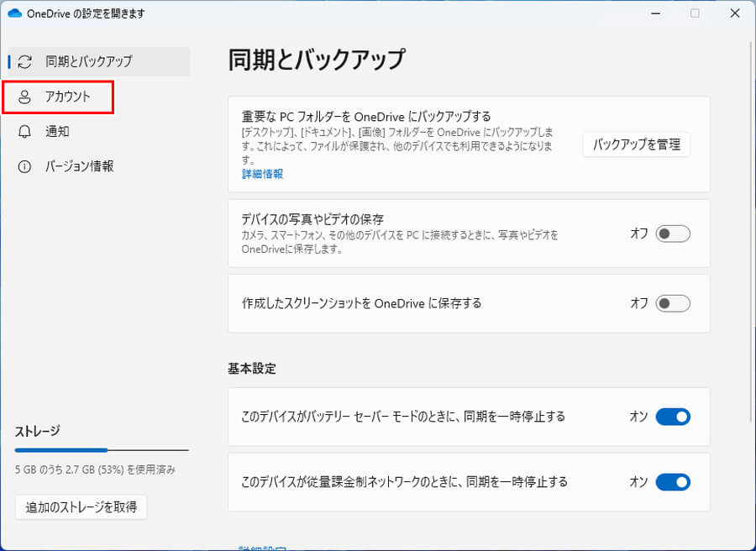Click the sync arrows icon in sidebar
The image size is (756, 551).
click(x=24, y=61)
